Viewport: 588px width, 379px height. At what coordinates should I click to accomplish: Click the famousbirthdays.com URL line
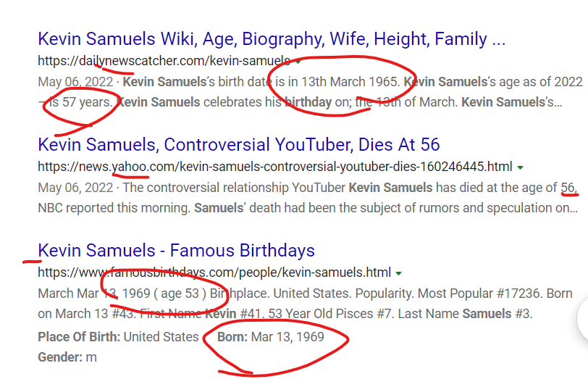click(214, 273)
